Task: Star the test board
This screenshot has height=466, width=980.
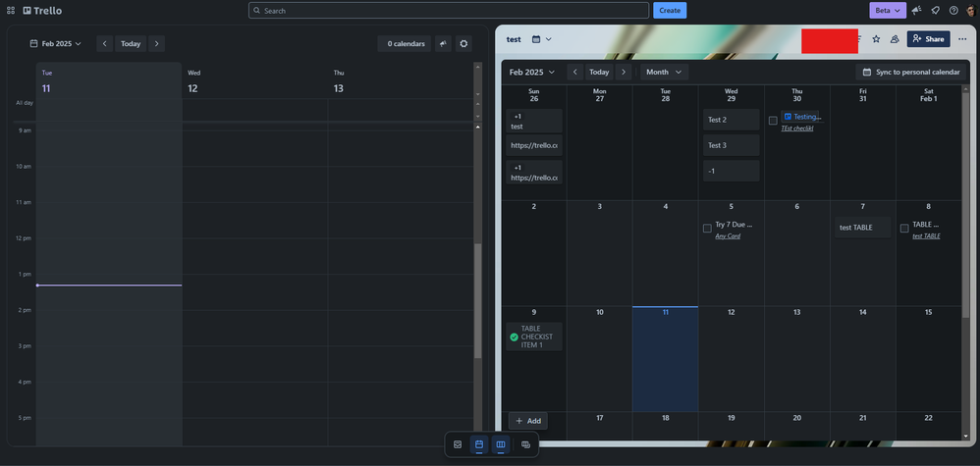Action: click(x=876, y=38)
